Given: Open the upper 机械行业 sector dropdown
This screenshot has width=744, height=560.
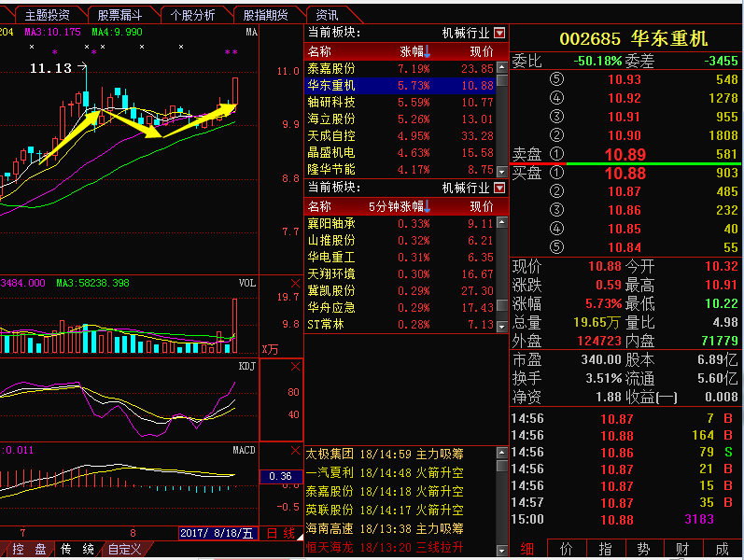Looking at the screenshot, I should tap(500, 33).
